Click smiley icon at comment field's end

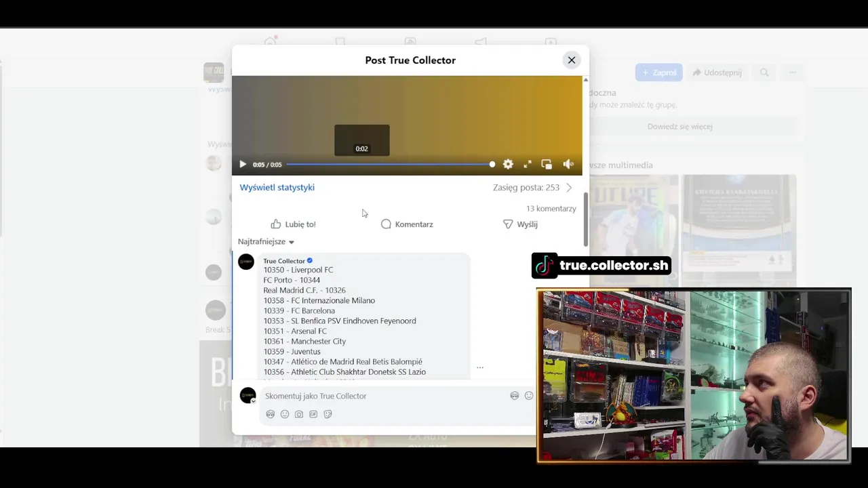click(x=529, y=396)
